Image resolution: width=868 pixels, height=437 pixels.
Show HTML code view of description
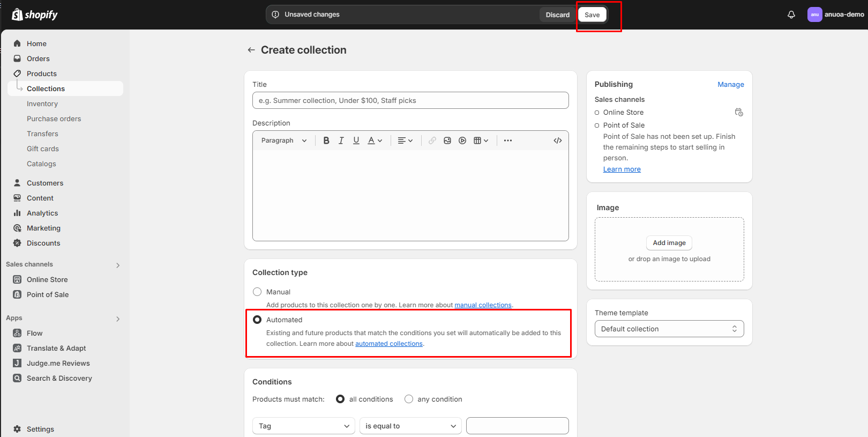coord(557,140)
